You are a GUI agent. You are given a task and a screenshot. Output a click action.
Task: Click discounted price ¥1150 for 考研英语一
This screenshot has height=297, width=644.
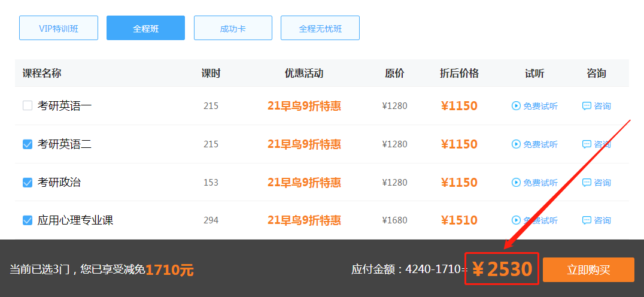459,106
